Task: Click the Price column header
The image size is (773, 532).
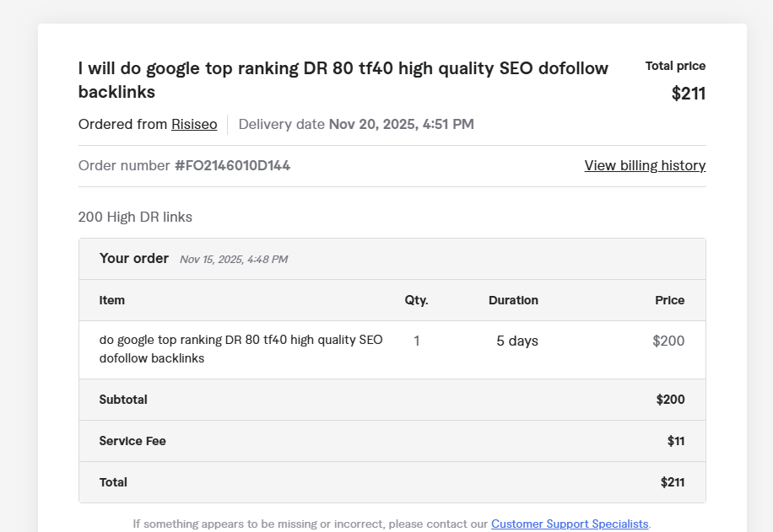Action: [x=669, y=300]
